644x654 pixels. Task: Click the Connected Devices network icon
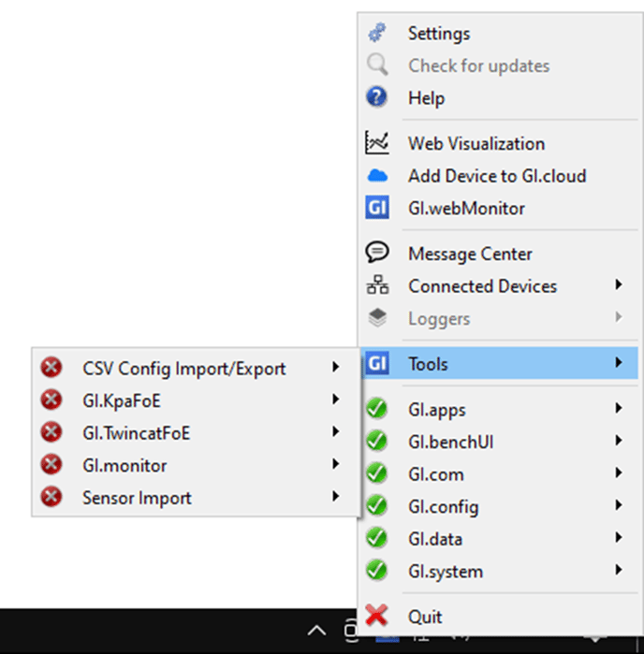tap(377, 284)
